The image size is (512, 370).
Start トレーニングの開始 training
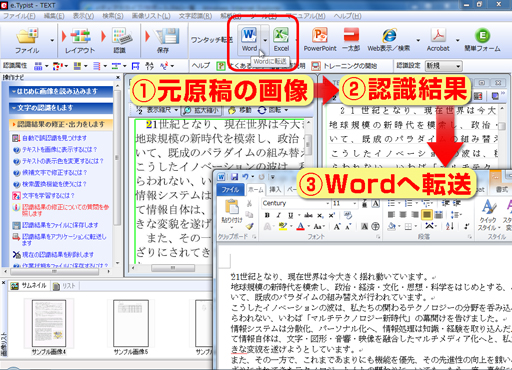tap(344, 66)
